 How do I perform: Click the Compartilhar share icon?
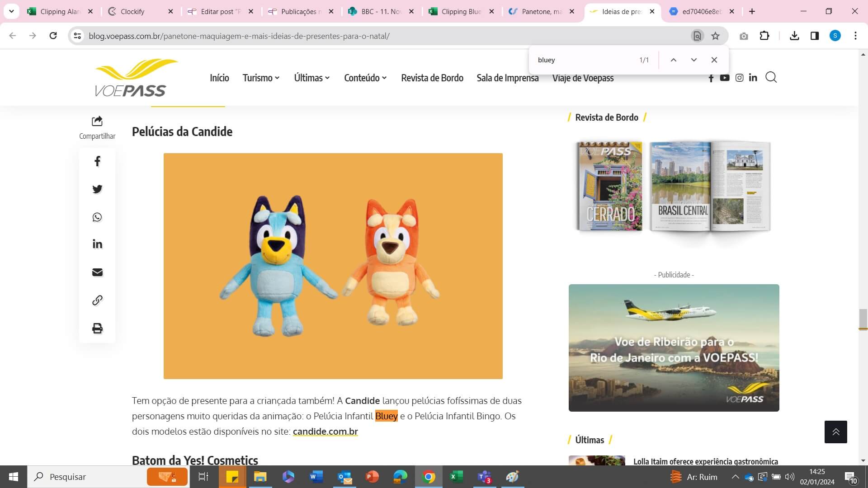coord(97,121)
